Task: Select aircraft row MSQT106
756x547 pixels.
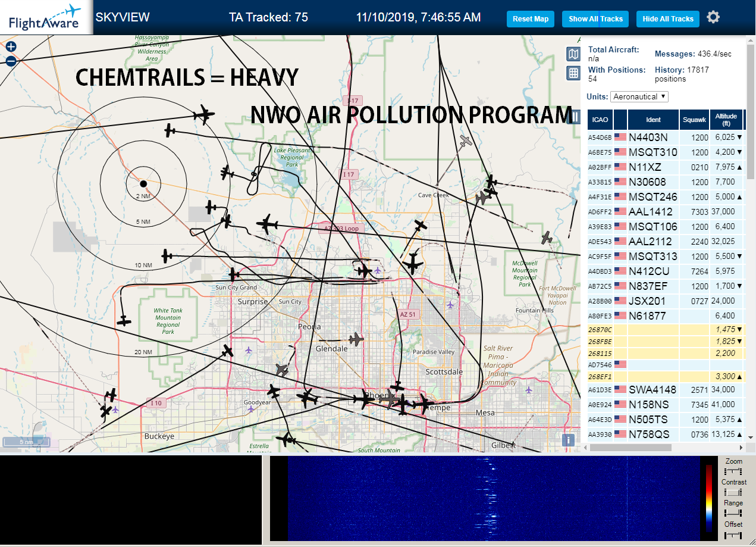Action: [x=666, y=226]
